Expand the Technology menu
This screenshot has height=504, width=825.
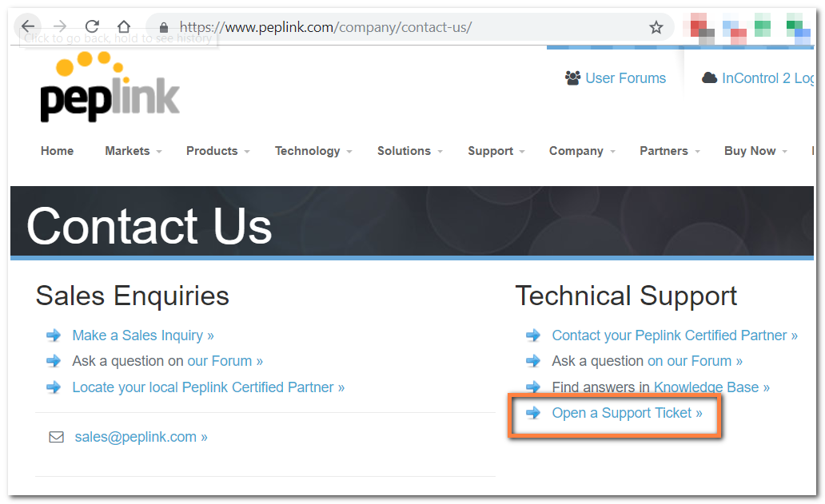[x=313, y=151]
